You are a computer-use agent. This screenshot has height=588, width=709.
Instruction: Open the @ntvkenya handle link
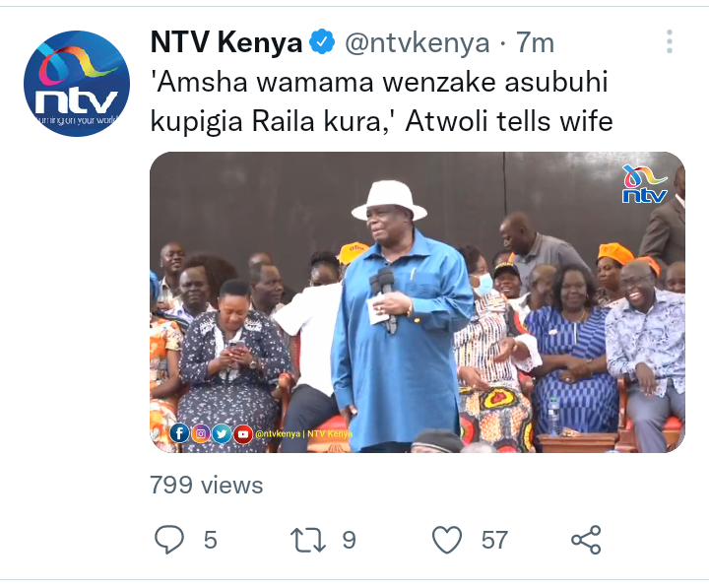point(417,43)
